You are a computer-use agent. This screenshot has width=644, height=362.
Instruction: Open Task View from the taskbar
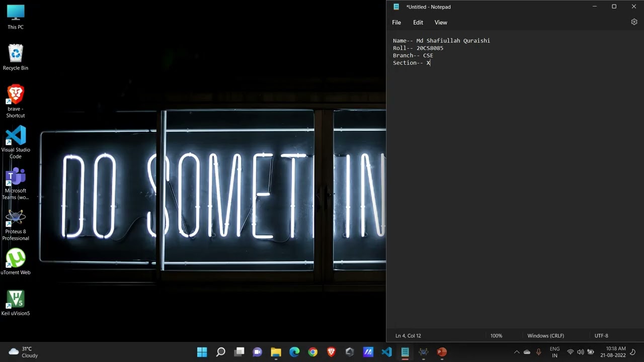coord(239,352)
